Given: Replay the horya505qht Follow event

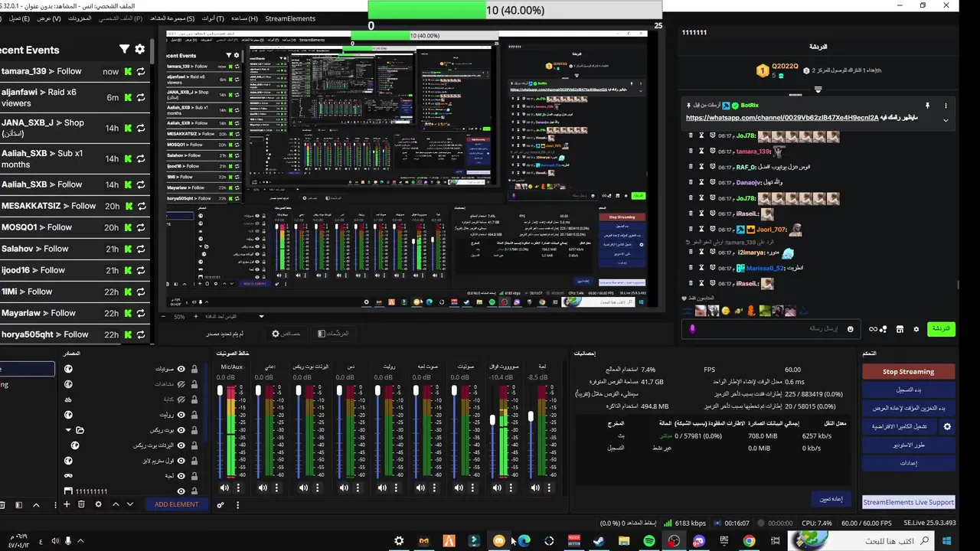Looking at the screenshot, I should [x=140, y=334].
